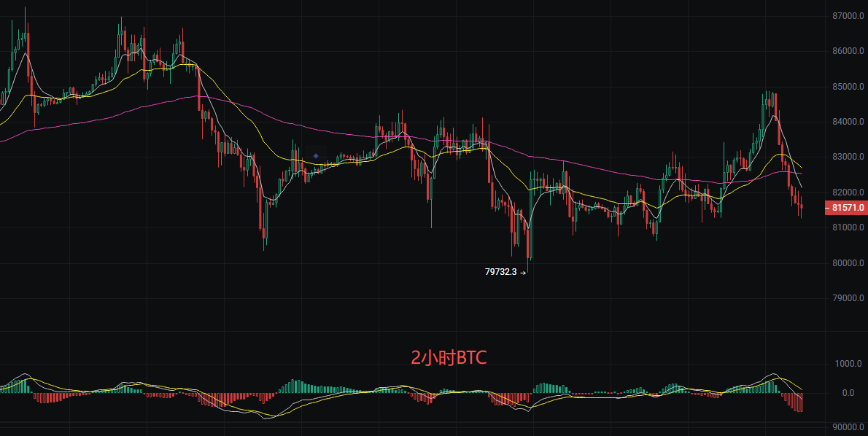Select the 90000.0 label at bottom axis

(x=848, y=427)
